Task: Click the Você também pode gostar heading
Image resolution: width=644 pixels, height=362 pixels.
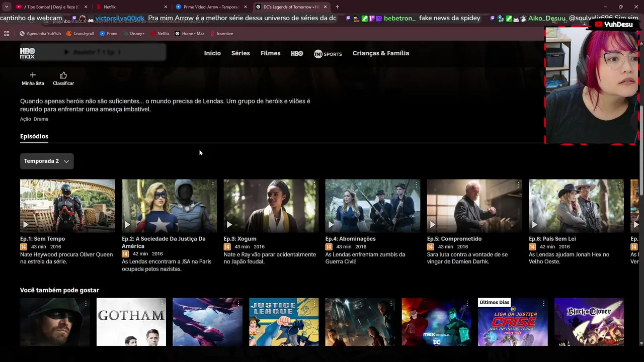Action: 59,290
